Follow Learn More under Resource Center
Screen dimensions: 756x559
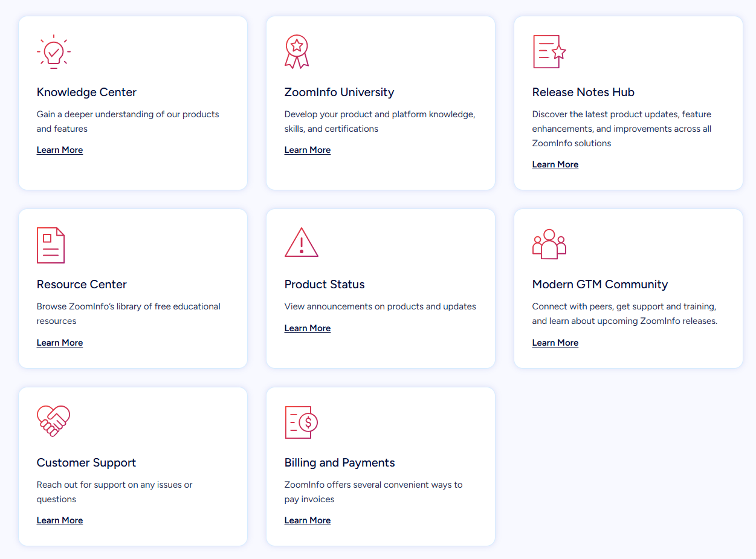(60, 343)
